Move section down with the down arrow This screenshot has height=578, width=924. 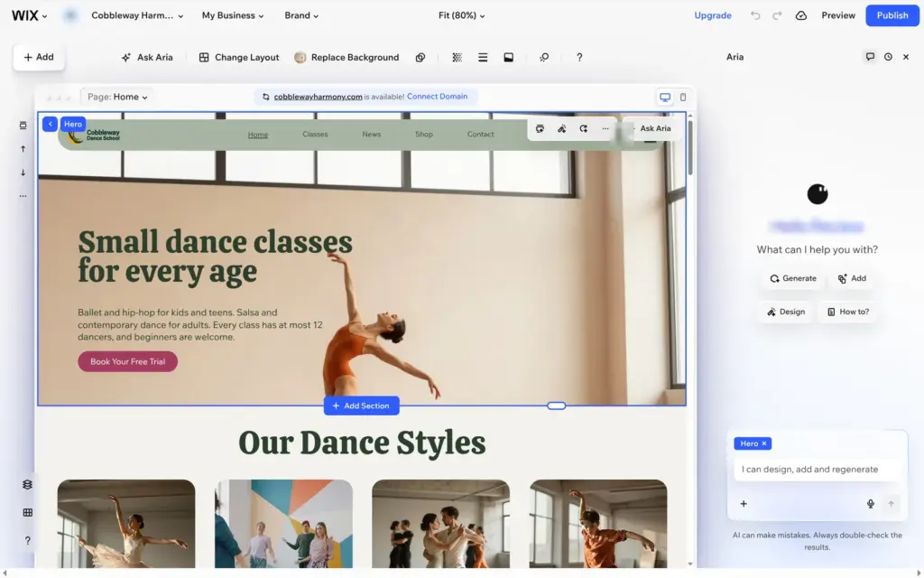pyautogui.click(x=23, y=172)
